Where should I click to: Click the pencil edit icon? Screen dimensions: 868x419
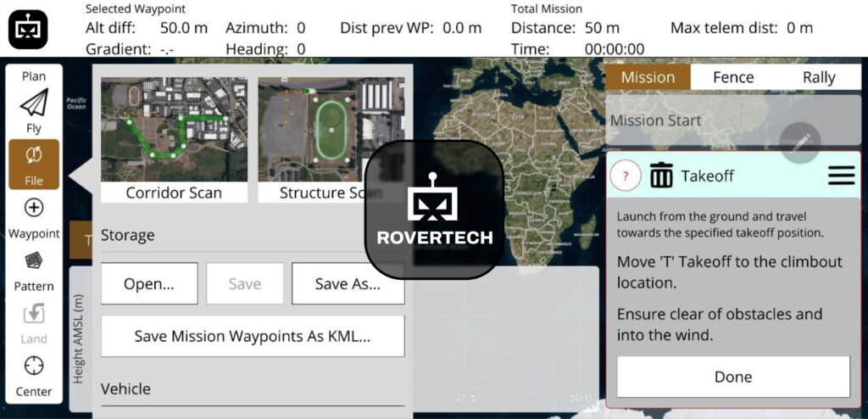pos(800,142)
